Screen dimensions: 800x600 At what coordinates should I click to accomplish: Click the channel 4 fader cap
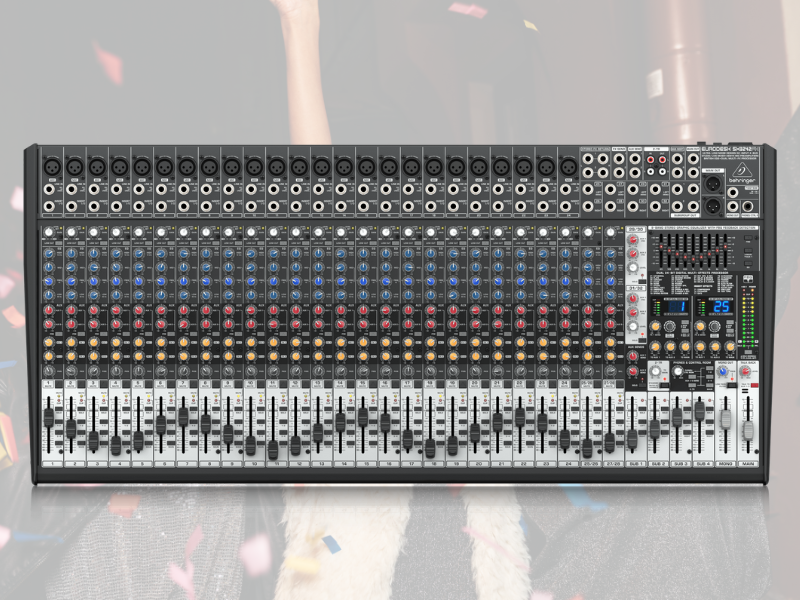click(116, 445)
